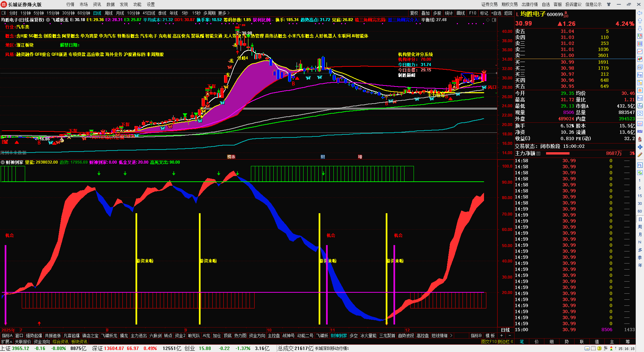The width and height of the screenshot is (644, 352).
Task: Click the back arrow icon in right sidebar
Action: [x=640, y=13]
